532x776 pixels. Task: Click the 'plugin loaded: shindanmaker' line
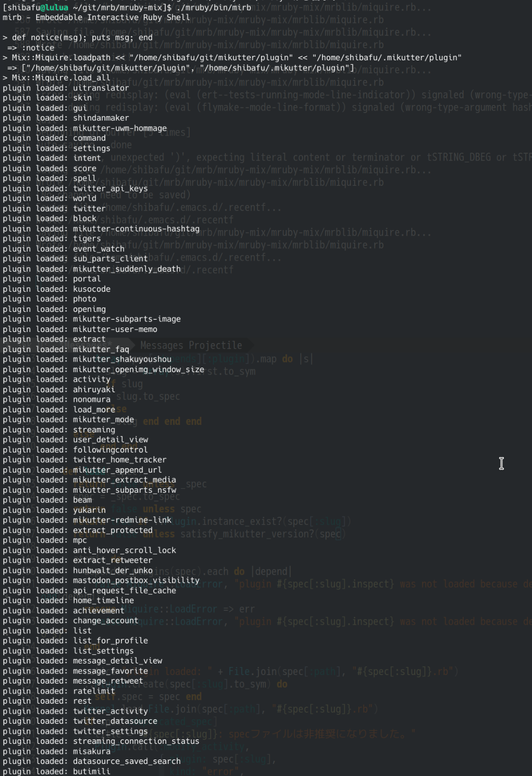(x=66, y=118)
